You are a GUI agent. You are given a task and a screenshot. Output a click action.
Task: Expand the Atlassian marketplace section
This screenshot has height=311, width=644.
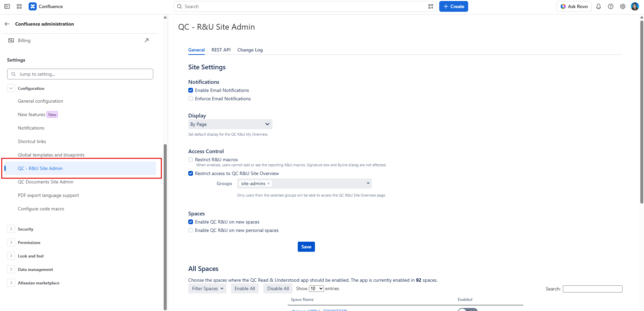[11, 283]
